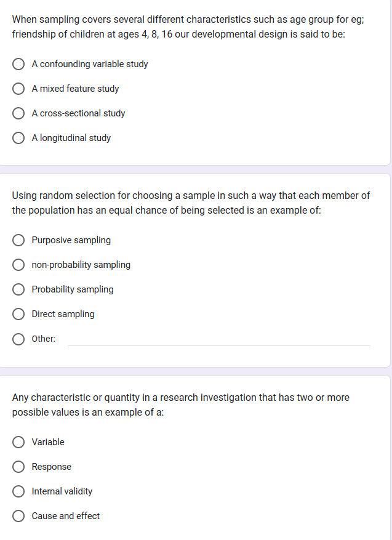
Task: Click the "A cross-sectional study" label text
Action: [78, 113]
